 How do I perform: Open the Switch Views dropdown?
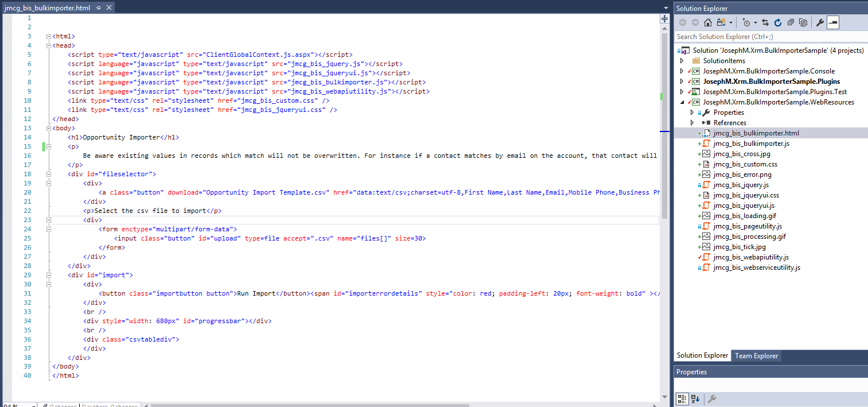pyautogui.click(x=731, y=22)
